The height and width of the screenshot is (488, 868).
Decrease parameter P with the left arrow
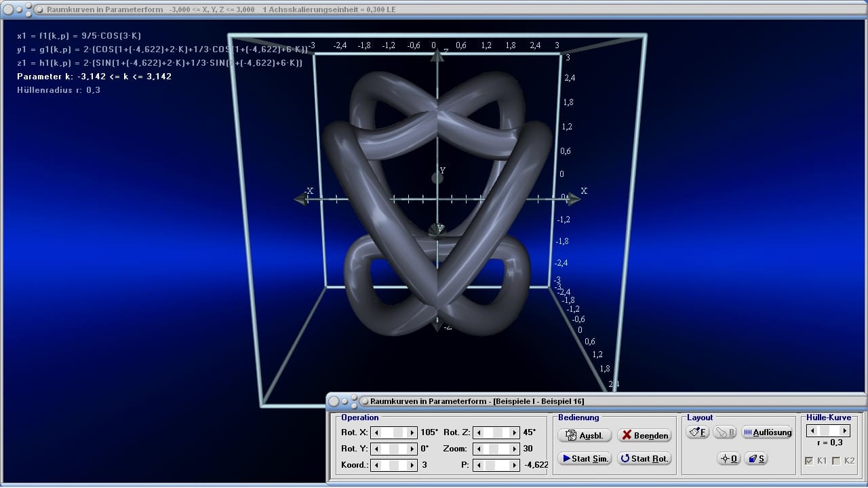[479, 465]
